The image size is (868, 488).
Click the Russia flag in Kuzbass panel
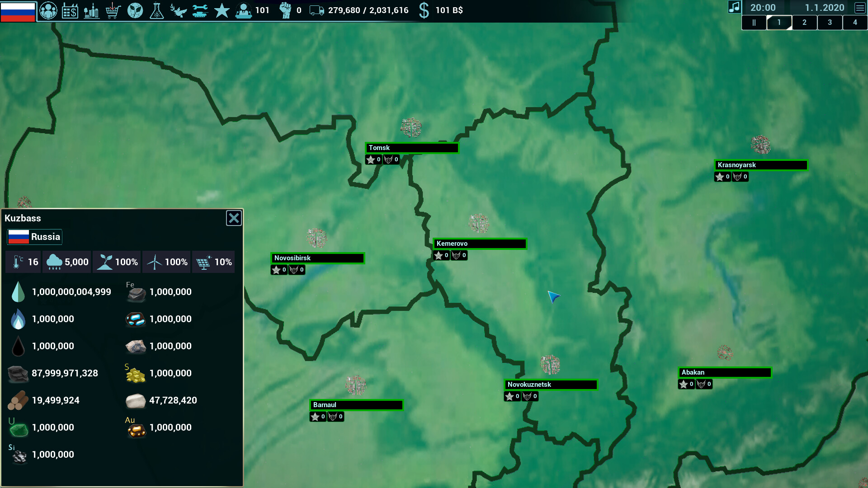(34, 237)
